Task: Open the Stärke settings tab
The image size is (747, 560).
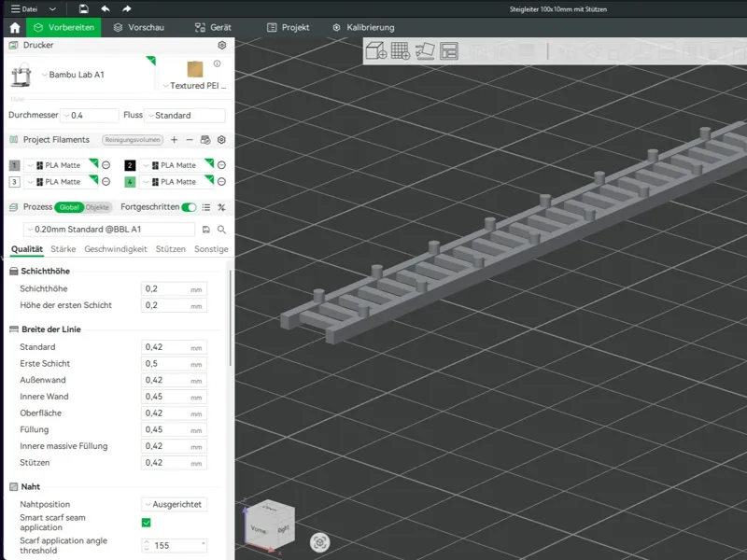Action: [63, 249]
